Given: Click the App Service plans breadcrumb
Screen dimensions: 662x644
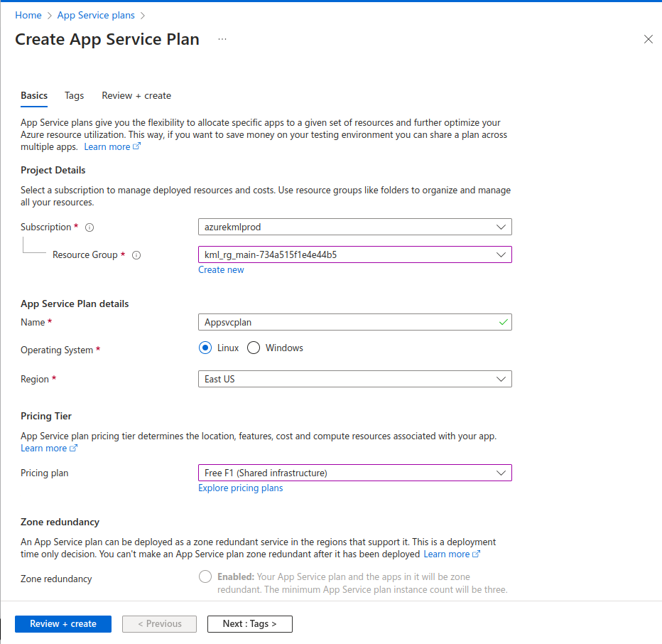Looking at the screenshot, I should coord(96,15).
